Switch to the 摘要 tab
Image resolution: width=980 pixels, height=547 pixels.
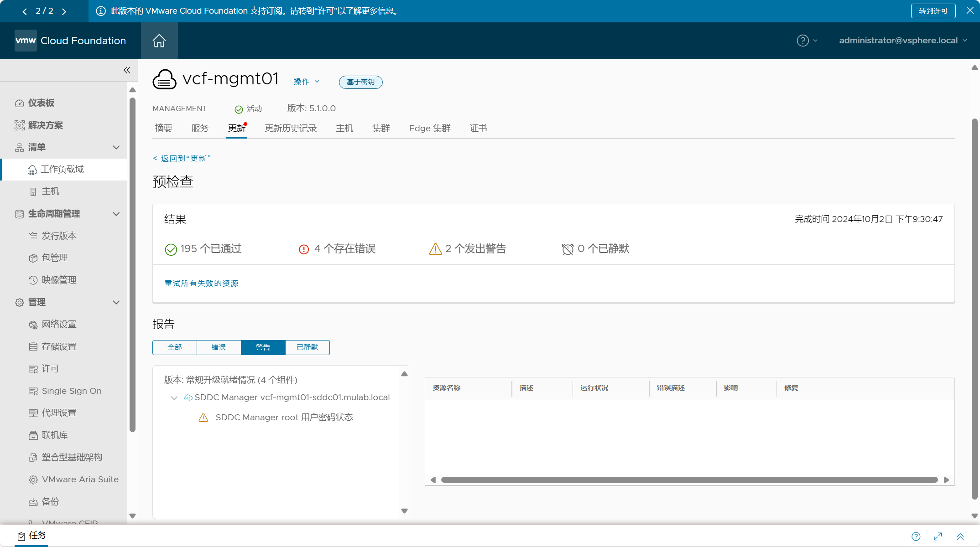163,128
